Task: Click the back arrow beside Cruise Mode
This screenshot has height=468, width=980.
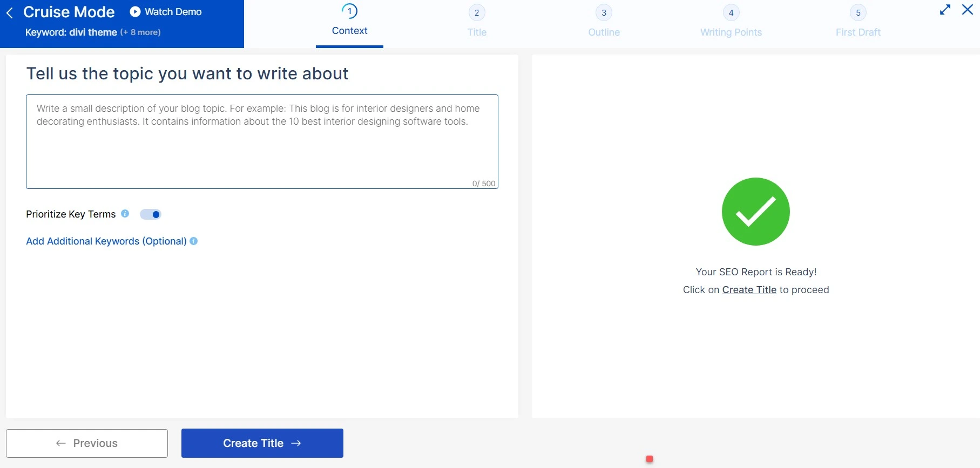Action: click(x=10, y=12)
